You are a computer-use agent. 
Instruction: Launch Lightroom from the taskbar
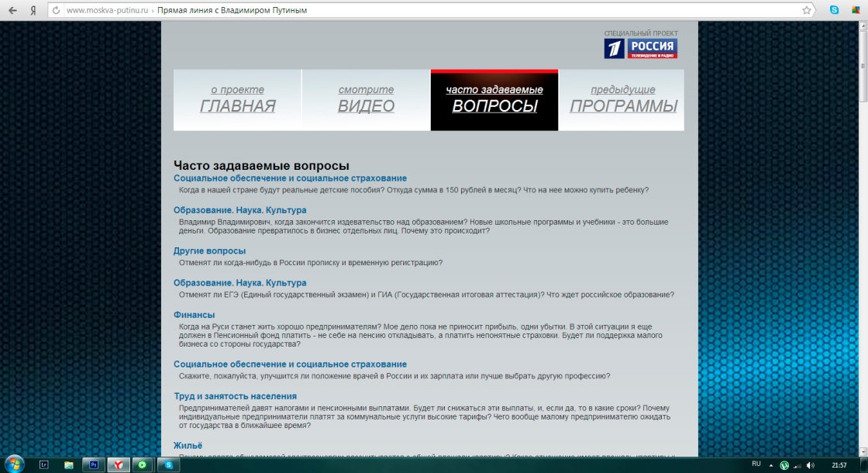pyautogui.click(x=43, y=464)
